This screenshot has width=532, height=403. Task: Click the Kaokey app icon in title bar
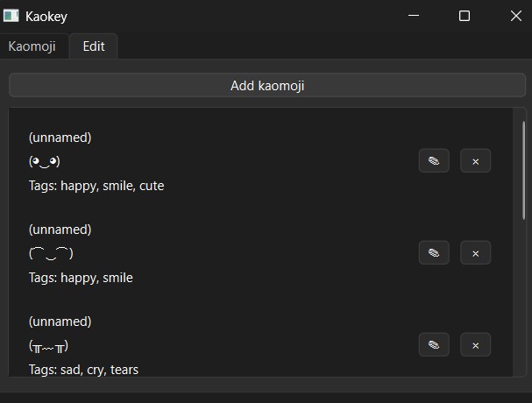(11, 16)
